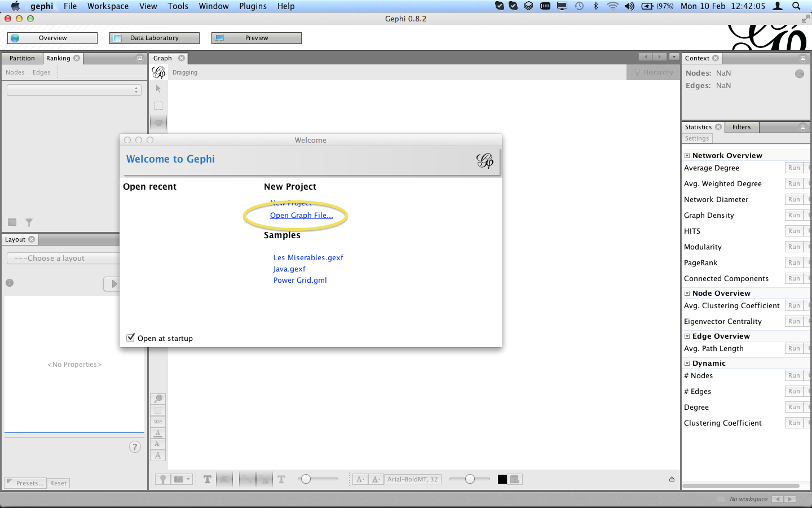Image resolution: width=812 pixels, height=508 pixels.
Task: Click the size reset button
Action: point(158,422)
